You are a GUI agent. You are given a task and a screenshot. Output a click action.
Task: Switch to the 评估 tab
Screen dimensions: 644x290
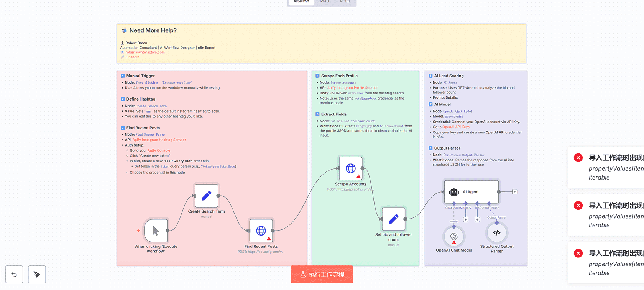click(x=345, y=2)
